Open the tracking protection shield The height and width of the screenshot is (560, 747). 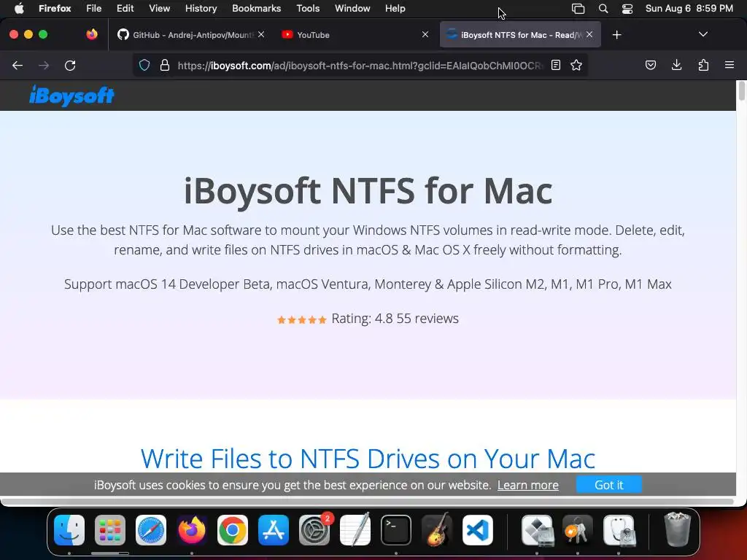pyautogui.click(x=144, y=65)
